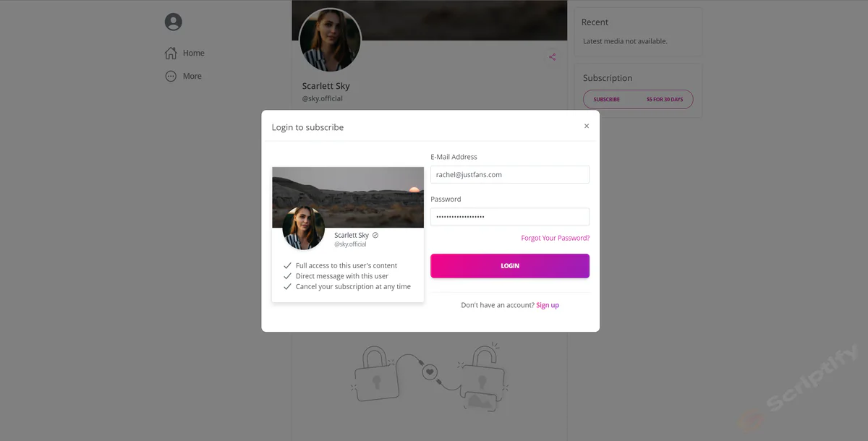Click the Home house icon
The width and height of the screenshot is (868, 441).
click(171, 53)
